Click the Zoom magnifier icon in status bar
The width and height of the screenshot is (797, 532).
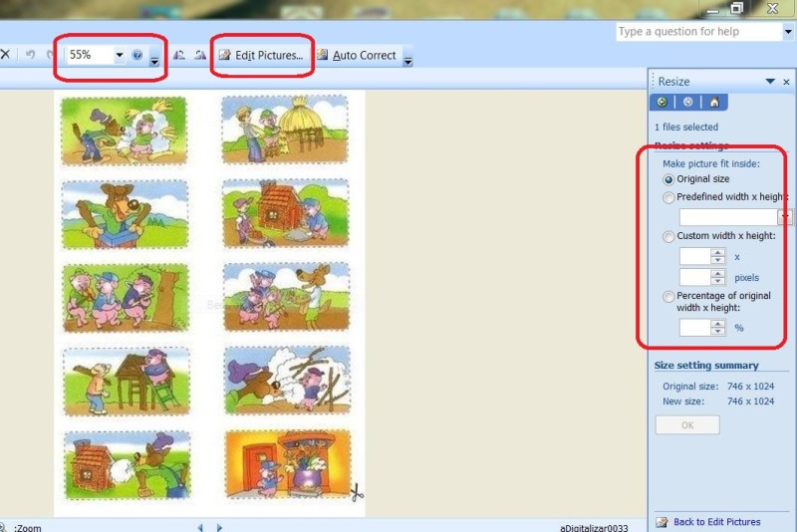point(3,527)
